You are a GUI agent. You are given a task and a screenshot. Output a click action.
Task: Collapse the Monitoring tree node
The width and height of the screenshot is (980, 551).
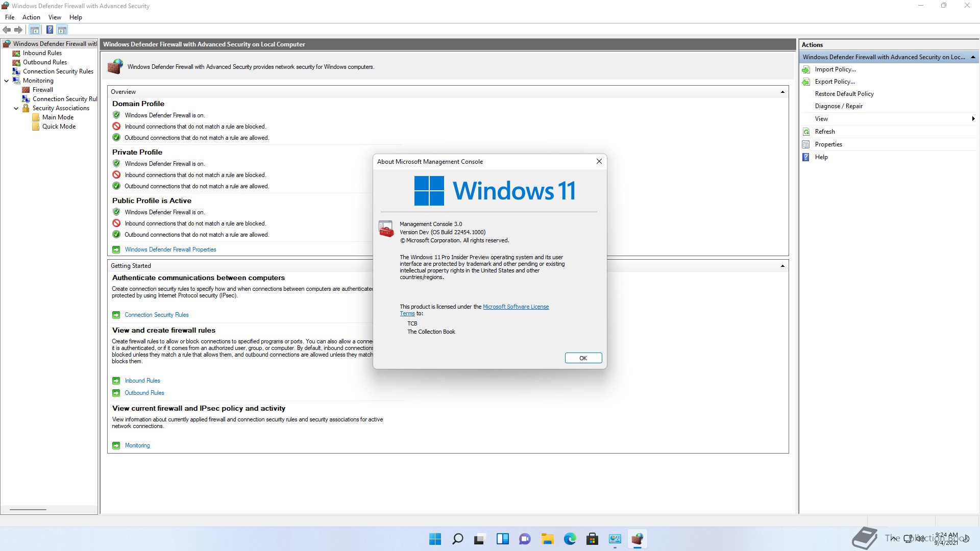pyautogui.click(x=6, y=81)
